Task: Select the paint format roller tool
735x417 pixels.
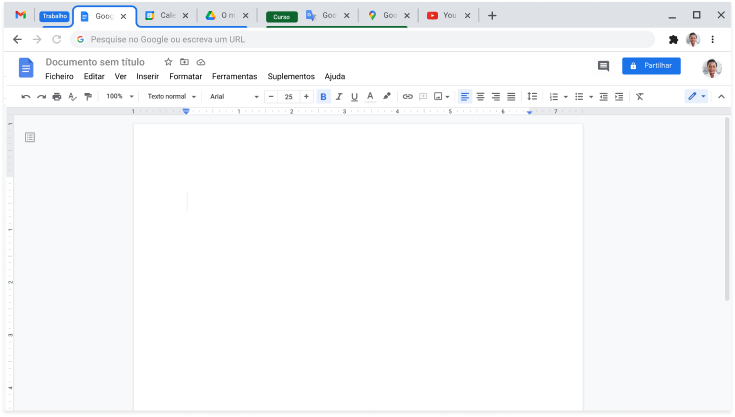Action: pos(87,97)
